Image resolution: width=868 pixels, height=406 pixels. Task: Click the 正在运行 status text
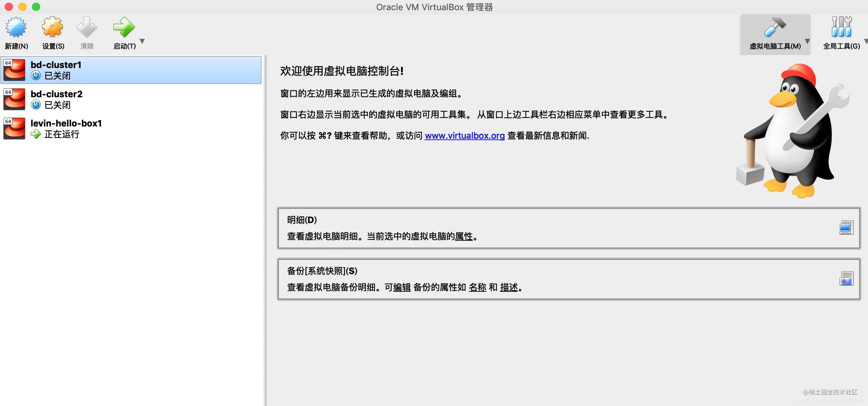pyautogui.click(x=62, y=134)
